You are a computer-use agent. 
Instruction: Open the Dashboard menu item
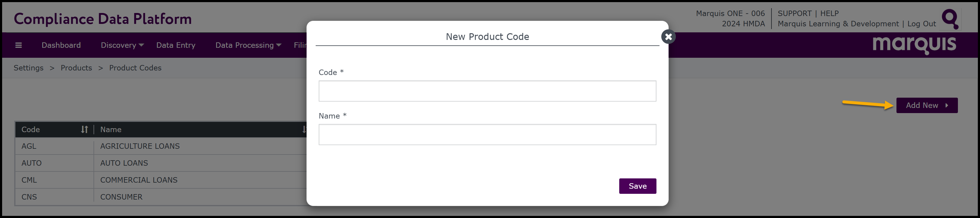(61, 45)
